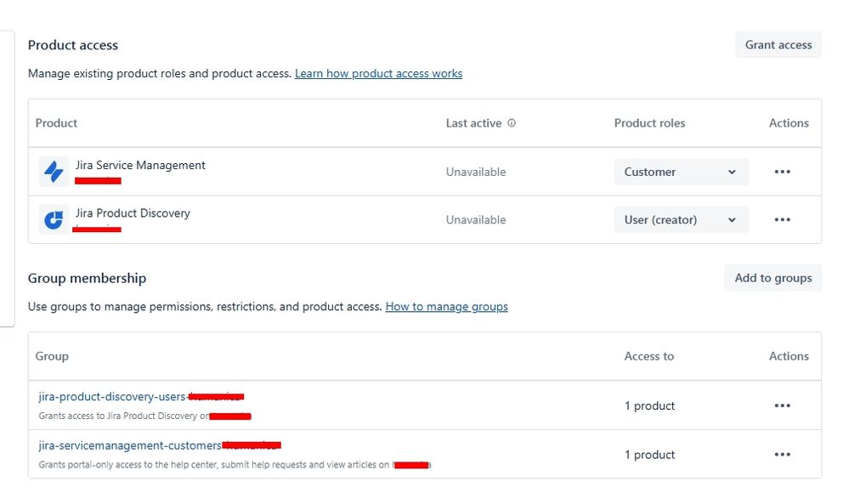Open actions menu for jira-product-discovery-users group
Screen dimensions: 849x504
click(x=782, y=405)
